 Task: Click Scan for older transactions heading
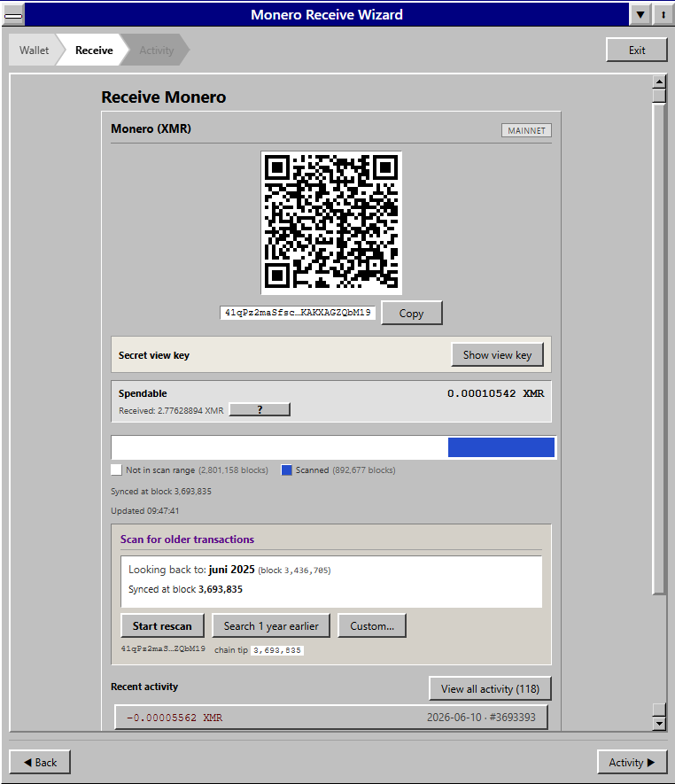[x=187, y=539]
